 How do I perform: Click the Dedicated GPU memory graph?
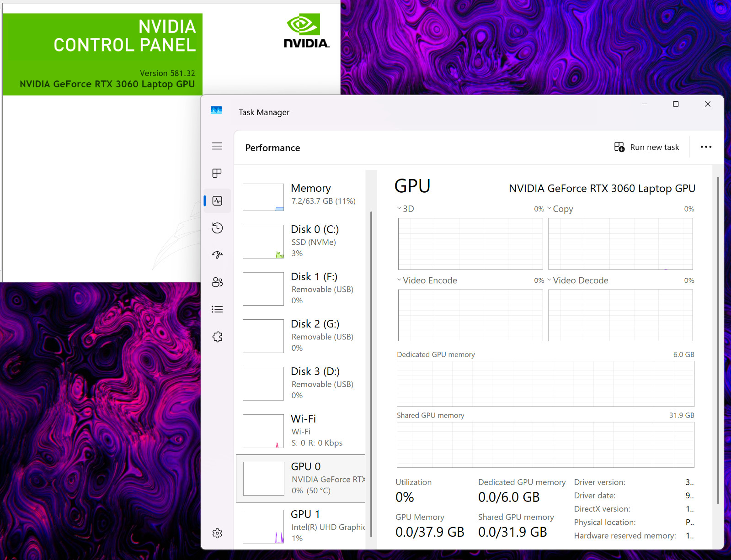point(545,384)
